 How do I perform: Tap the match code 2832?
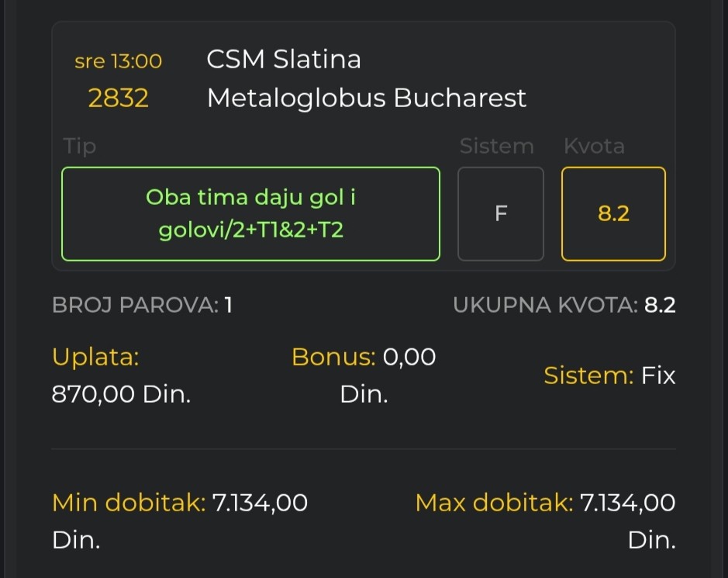[x=118, y=99]
